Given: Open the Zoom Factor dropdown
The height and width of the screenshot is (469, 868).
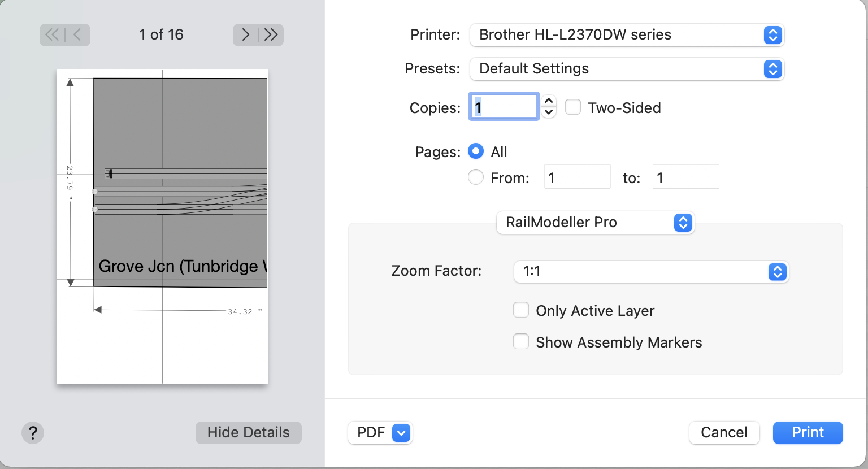Looking at the screenshot, I should tap(651, 272).
